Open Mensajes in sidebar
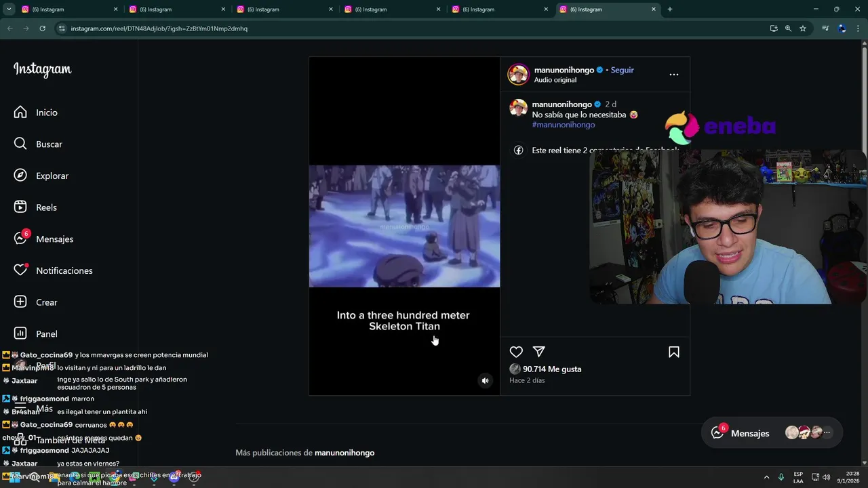 43,239
